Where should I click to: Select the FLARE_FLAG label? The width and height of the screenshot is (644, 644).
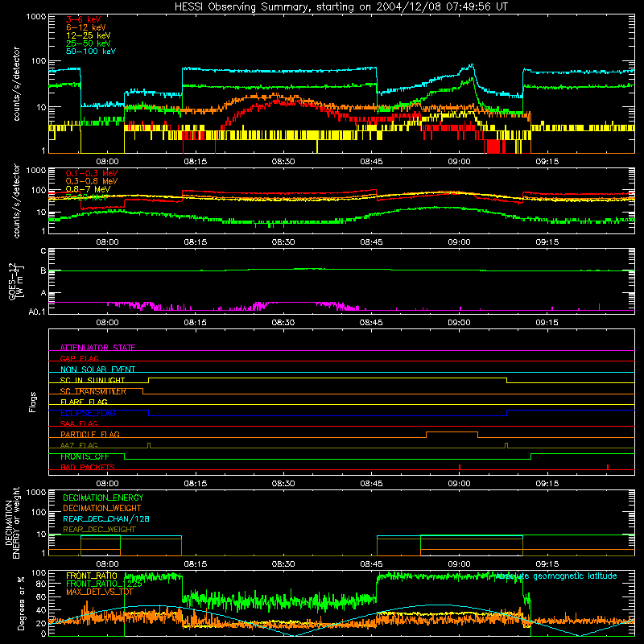tap(84, 402)
